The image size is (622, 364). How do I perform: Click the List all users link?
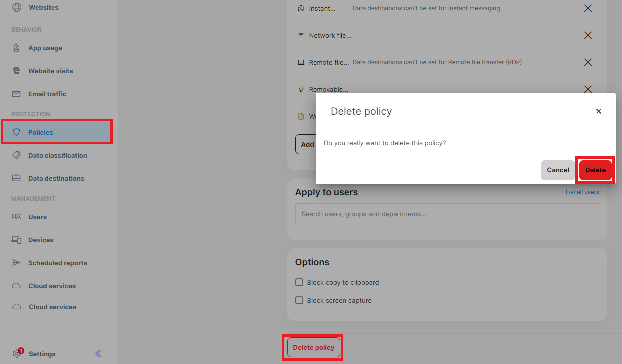(582, 192)
